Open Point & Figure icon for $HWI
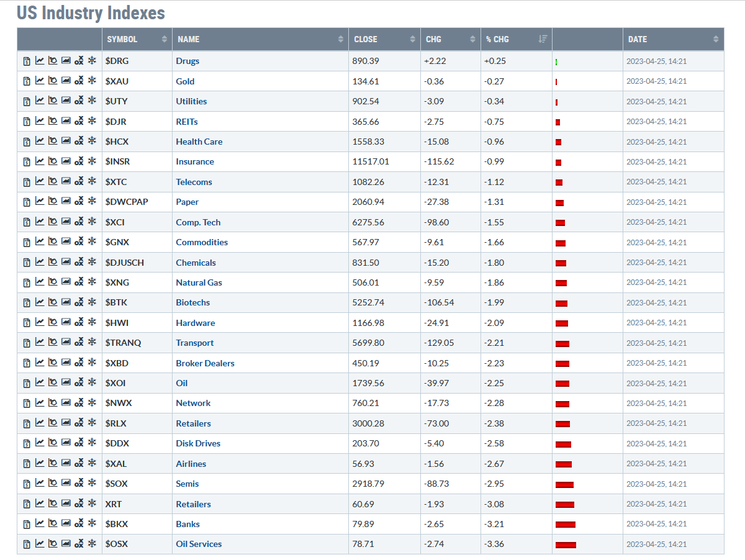This screenshot has height=560, width=745. pos(79,323)
